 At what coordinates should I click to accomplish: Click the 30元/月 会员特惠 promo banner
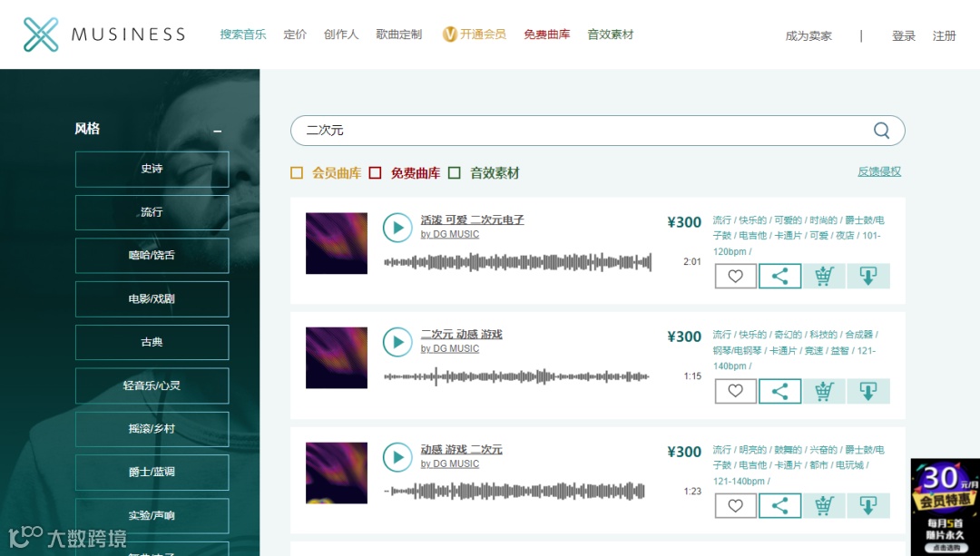(945, 507)
